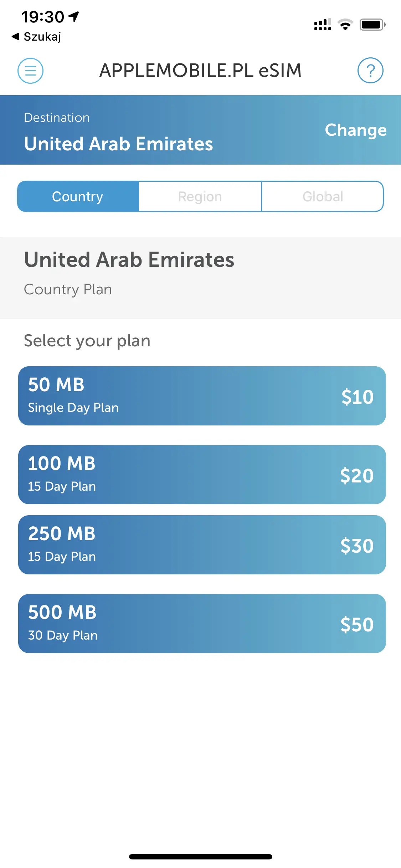Change the destination country

355,130
